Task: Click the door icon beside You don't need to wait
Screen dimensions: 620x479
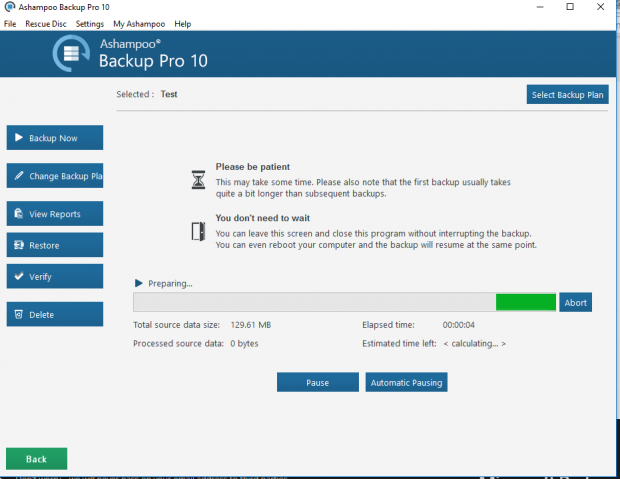Action: pos(197,232)
